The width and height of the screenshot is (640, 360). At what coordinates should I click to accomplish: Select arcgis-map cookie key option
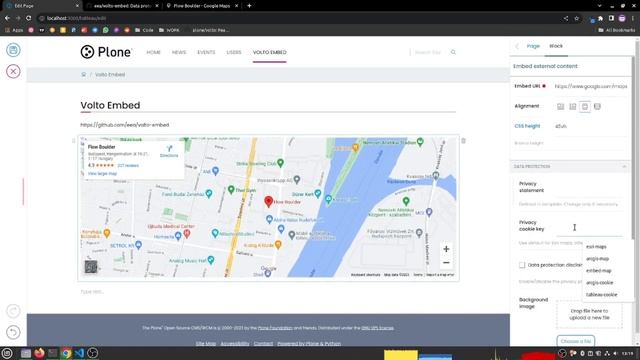[x=598, y=258]
